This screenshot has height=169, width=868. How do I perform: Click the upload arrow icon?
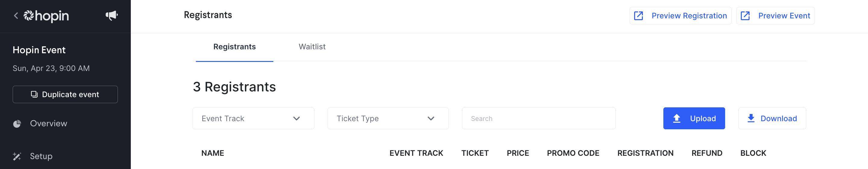677,118
